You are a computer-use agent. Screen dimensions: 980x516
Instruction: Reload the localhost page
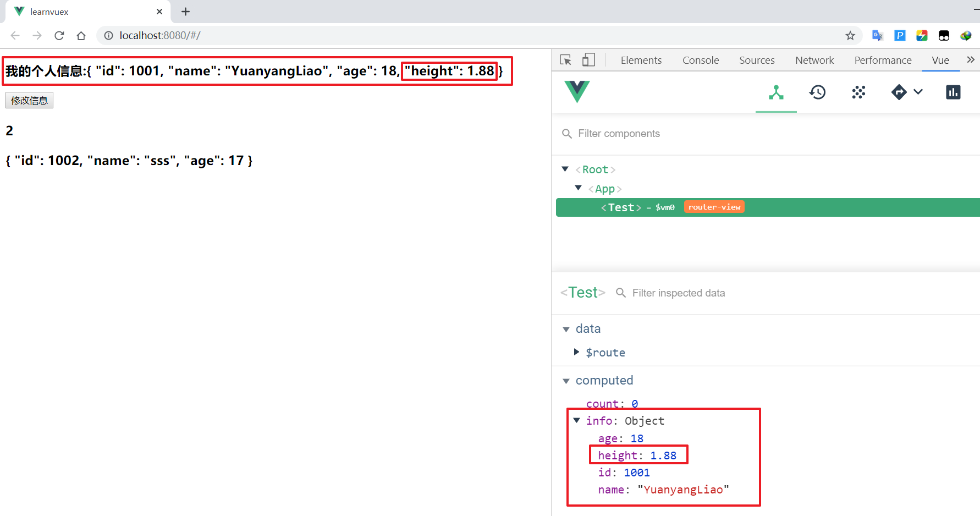pos(59,36)
